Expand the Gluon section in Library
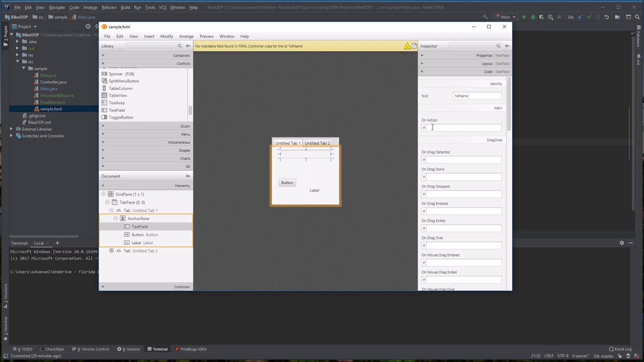644x362 pixels. tap(146, 126)
